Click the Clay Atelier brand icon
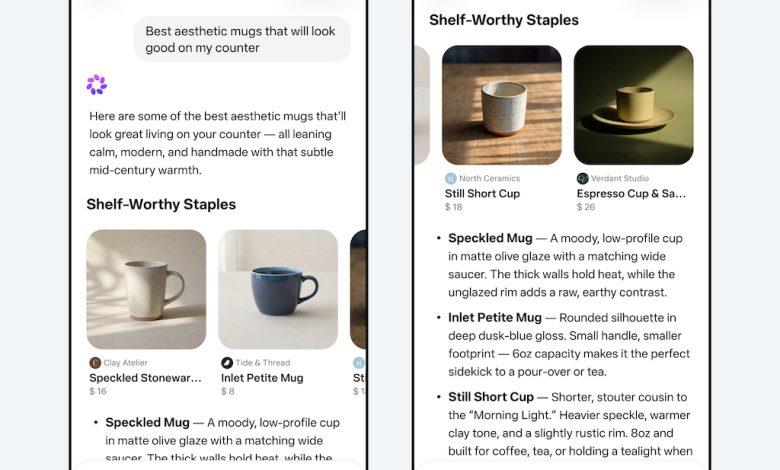Image resolution: width=780 pixels, height=470 pixels. point(95,363)
